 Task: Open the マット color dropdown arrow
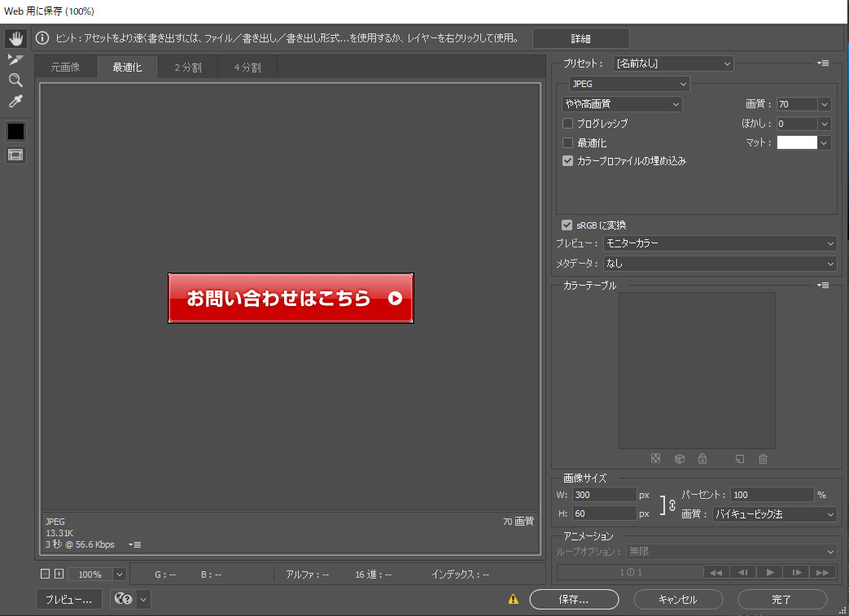click(824, 142)
